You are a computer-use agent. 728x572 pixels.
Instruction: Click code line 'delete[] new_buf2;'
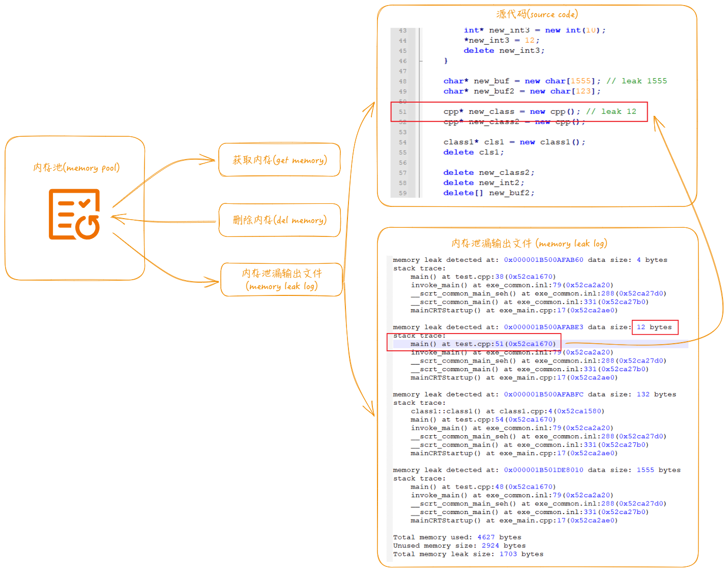pos(489,193)
